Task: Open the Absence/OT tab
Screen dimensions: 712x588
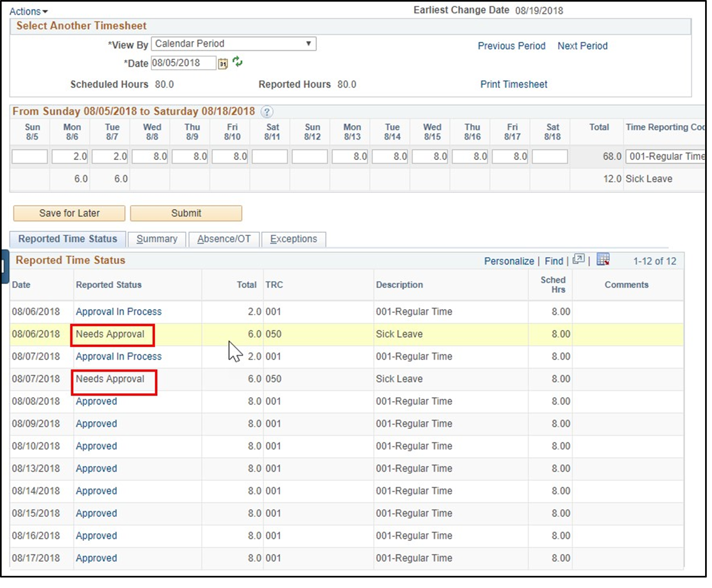Action: (224, 239)
